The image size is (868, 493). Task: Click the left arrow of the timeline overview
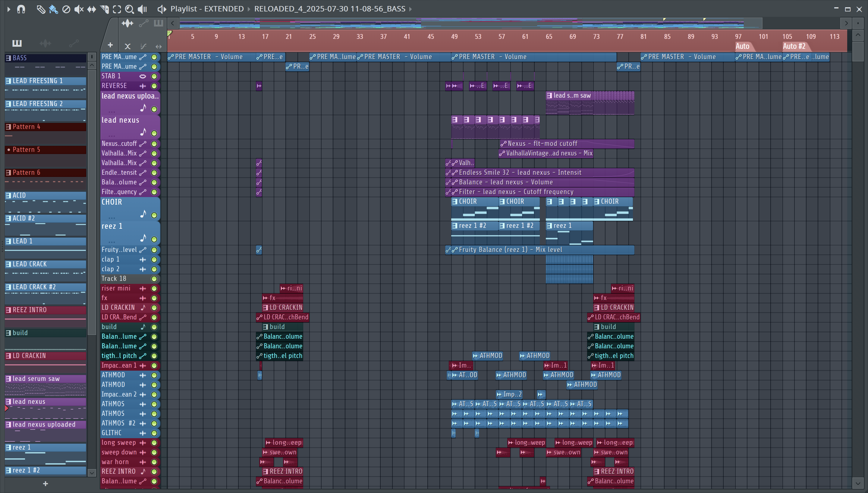coord(173,24)
